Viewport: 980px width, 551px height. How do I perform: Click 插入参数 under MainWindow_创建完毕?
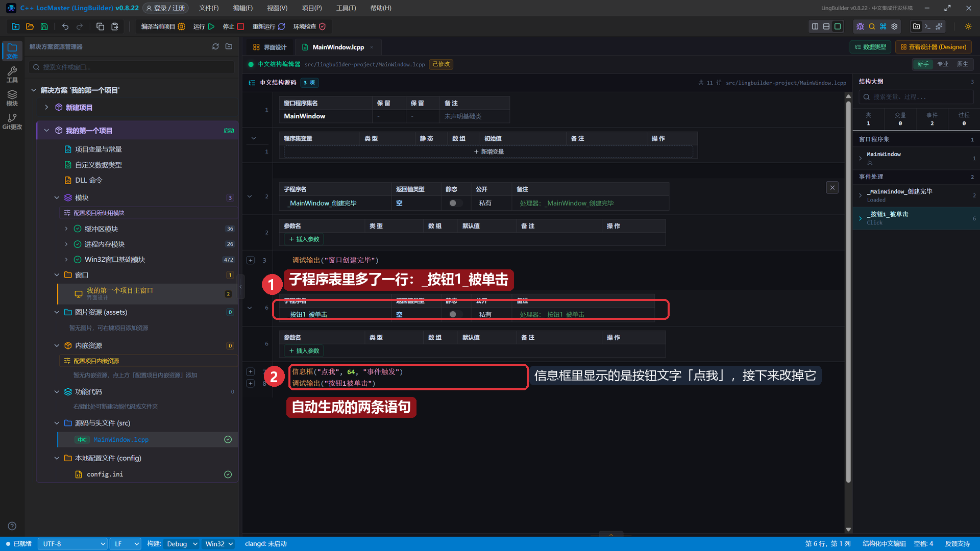tap(304, 239)
